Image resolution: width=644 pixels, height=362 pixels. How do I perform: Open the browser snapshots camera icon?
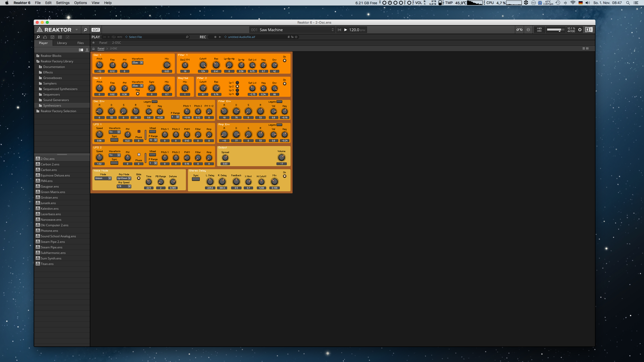click(x=45, y=37)
